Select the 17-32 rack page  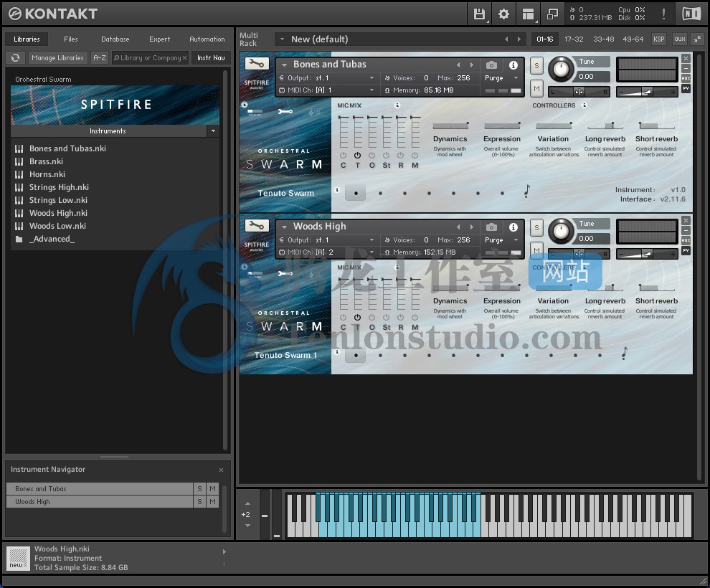point(574,39)
